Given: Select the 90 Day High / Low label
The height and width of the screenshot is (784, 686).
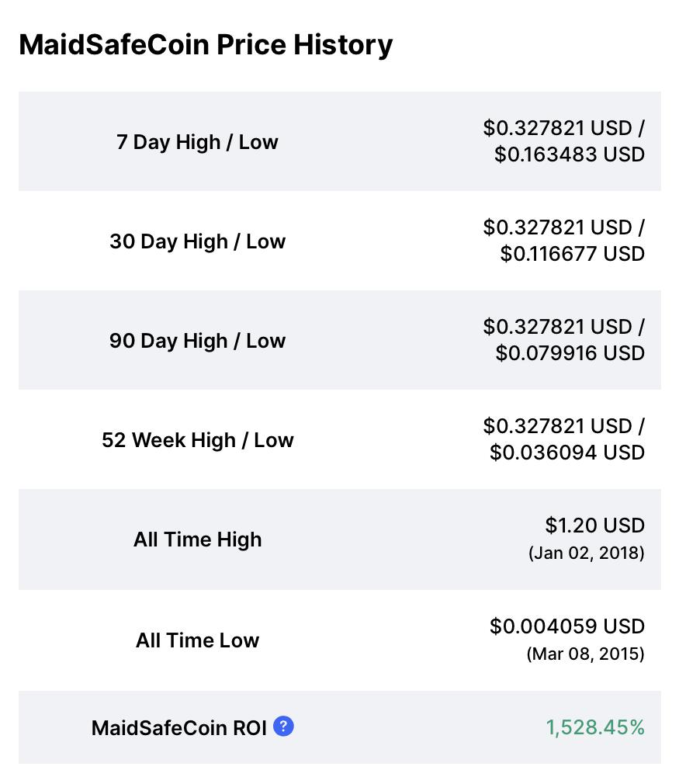Looking at the screenshot, I should click(x=198, y=341).
